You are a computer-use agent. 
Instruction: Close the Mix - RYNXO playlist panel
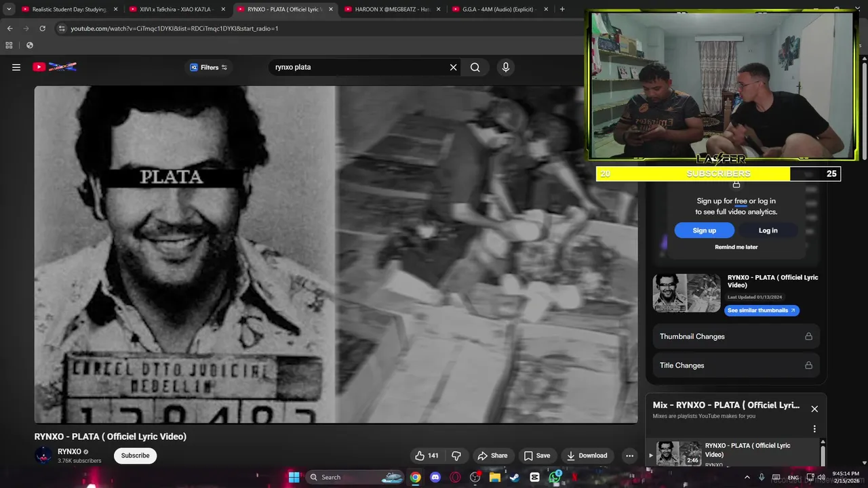coord(814,409)
